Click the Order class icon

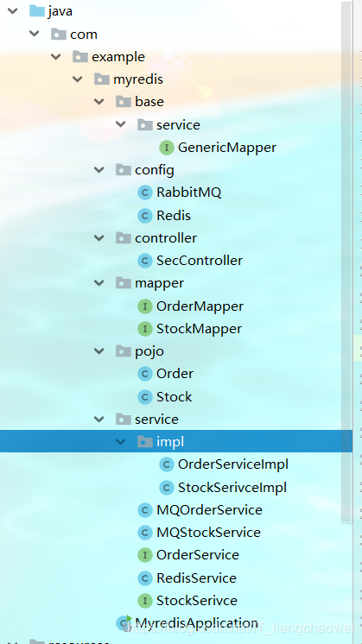[144, 374]
